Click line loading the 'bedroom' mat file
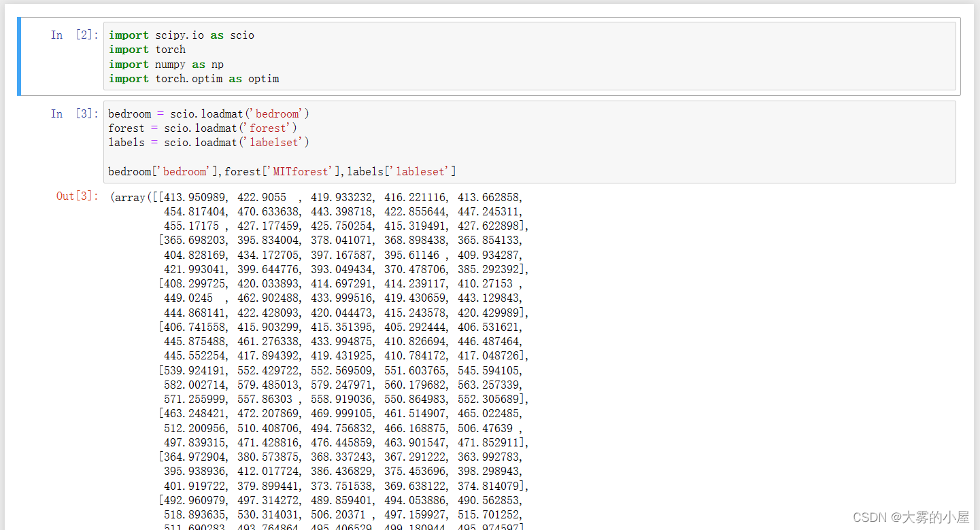The image size is (980, 530). pyautogui.click(x=209, y=114)
